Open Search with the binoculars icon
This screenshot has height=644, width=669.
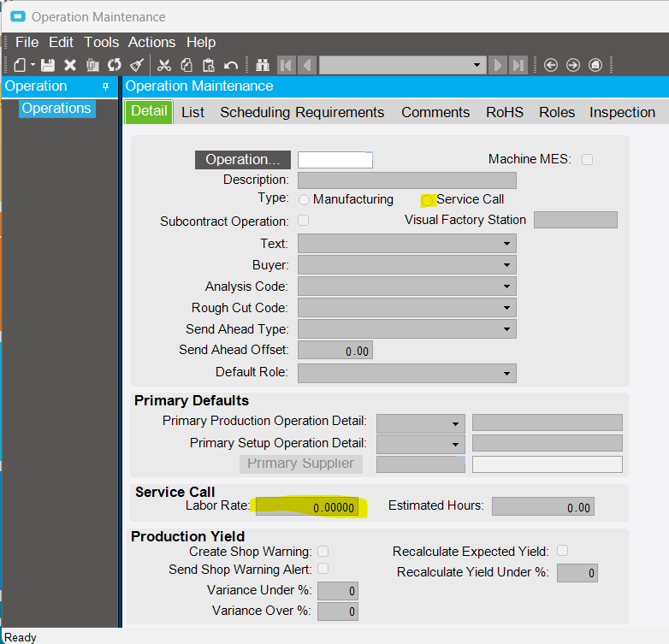pyautogui.click(x=263, y=65)
